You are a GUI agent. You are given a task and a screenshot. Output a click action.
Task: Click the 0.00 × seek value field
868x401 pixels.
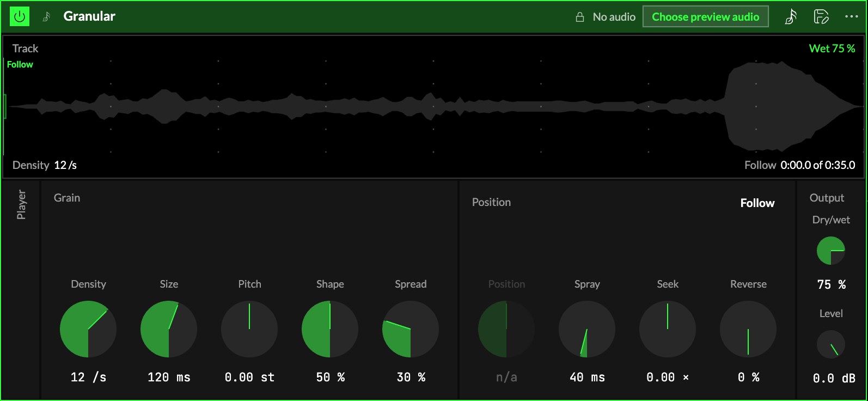pyautogui.click(x=668, y=377)
